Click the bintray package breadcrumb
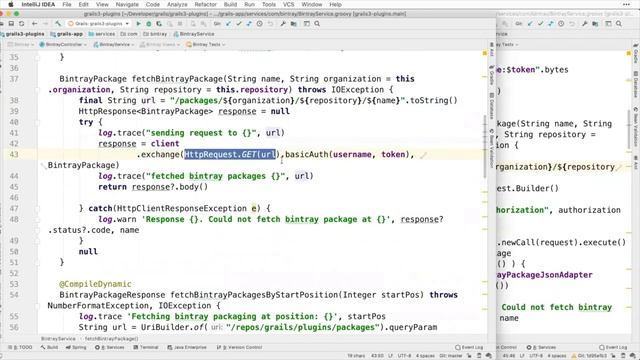 tap(155, 34)
